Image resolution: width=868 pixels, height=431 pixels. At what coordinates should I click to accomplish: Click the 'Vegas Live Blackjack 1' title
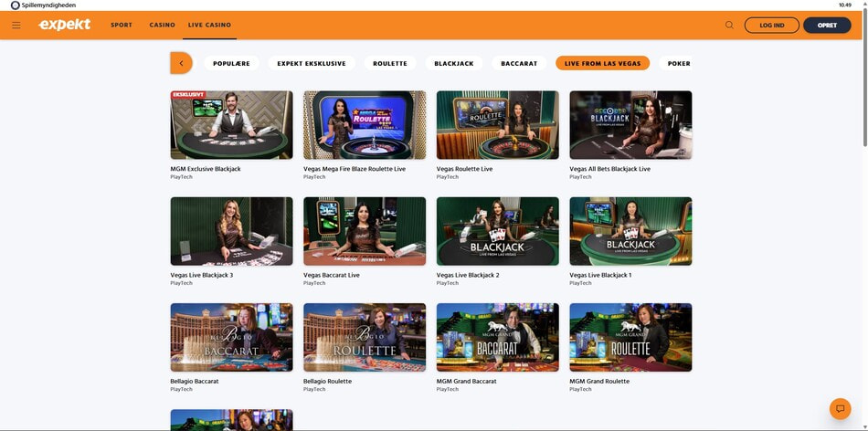coord(600,275)
